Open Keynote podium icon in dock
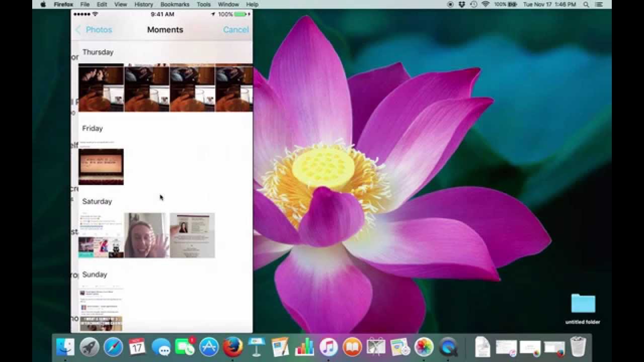The width and height of the screenshot is (644, 362). (257, 347)
